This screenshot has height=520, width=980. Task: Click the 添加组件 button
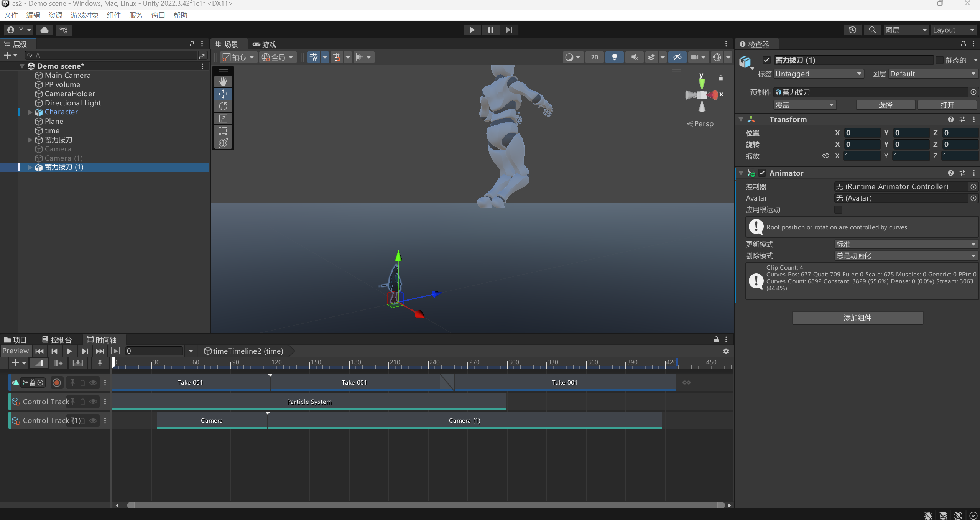(x=857, y=318)
